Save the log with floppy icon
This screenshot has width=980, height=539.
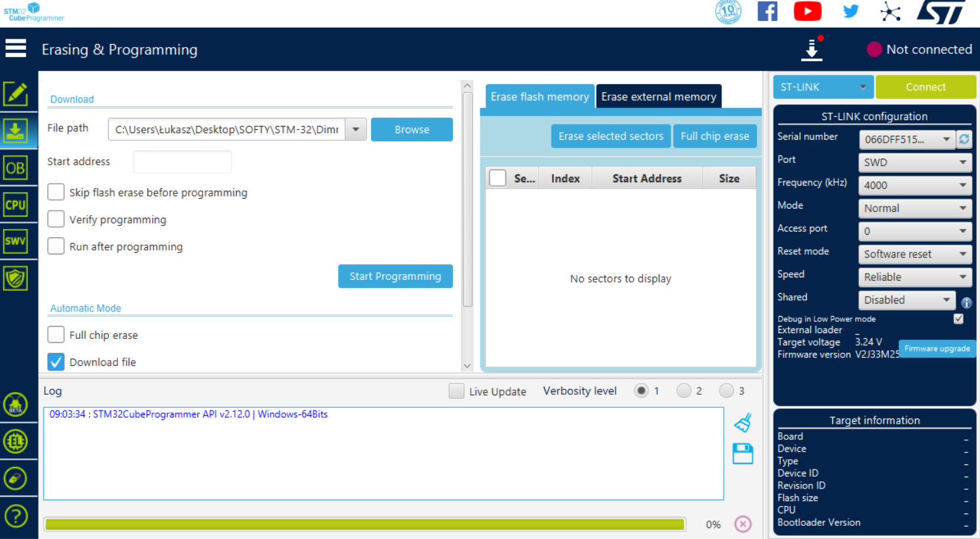click(743, 454)
